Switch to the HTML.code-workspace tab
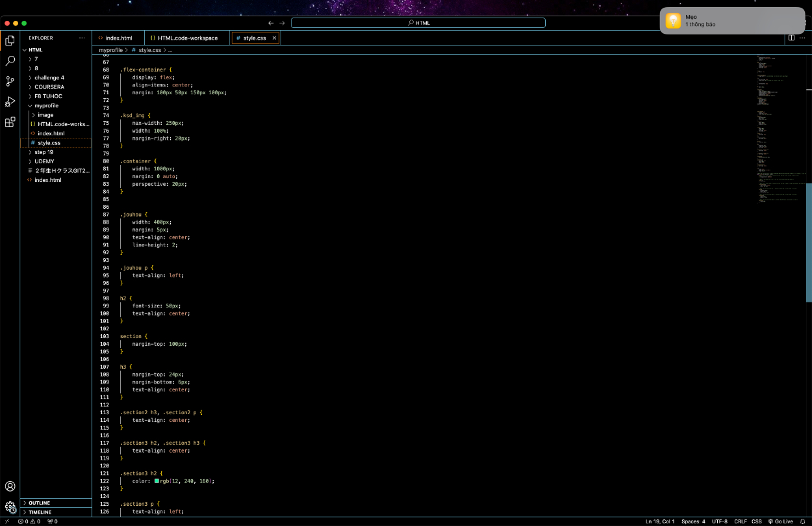Screen dimensions: 812x526 pos(187,38)
